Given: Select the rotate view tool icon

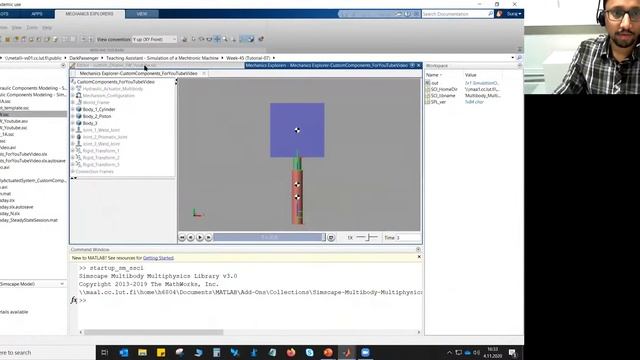Looking at the screenshot, I should [202, 39].
